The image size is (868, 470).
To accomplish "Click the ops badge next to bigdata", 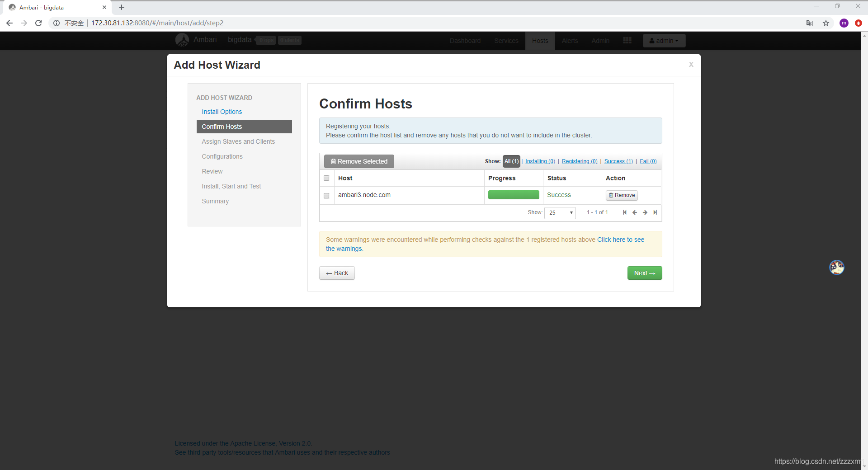I will (266, 40).
